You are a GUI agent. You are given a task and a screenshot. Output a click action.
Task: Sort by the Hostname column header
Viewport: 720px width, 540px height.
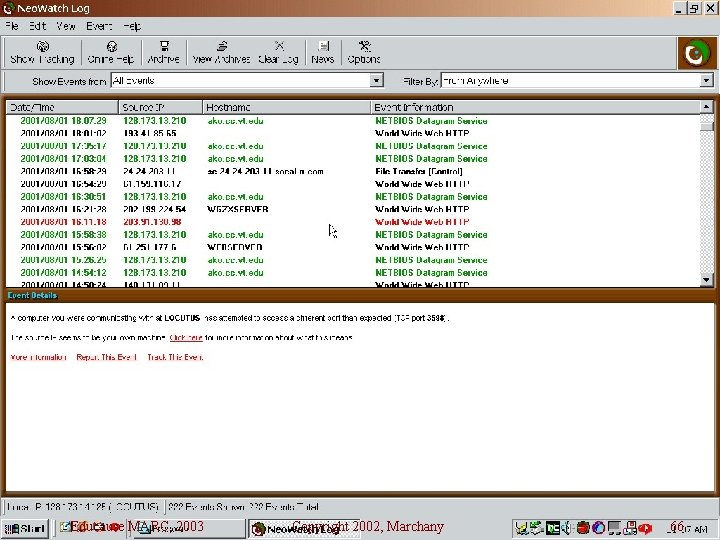[x=287, y=107]
